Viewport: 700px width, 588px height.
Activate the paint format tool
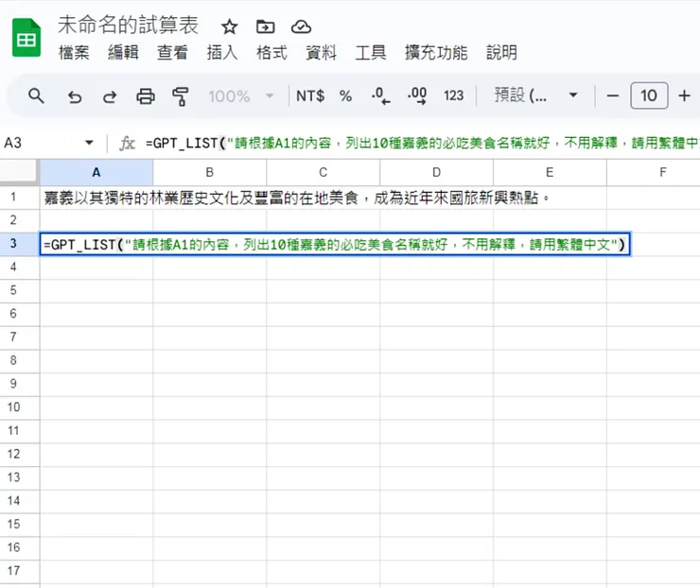(181, 95)
